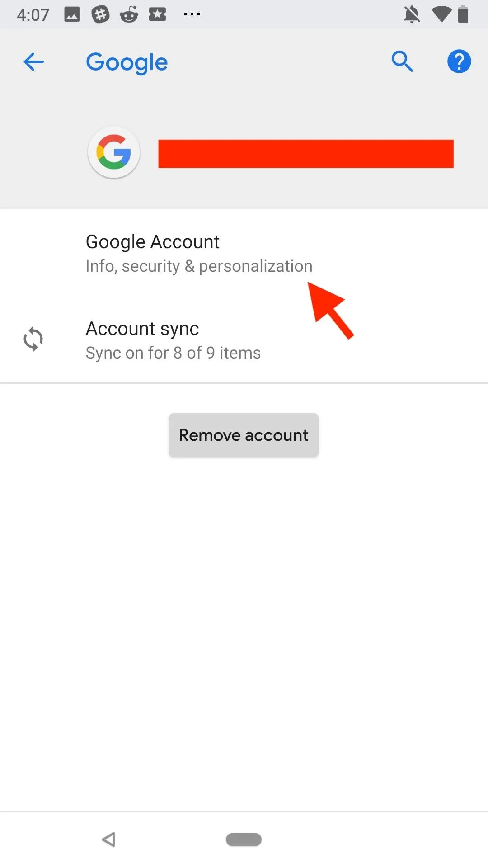The width and height of the screenshot is (488, 868).
Task: Tap the Slack notification icon
Action: point(100,14)
